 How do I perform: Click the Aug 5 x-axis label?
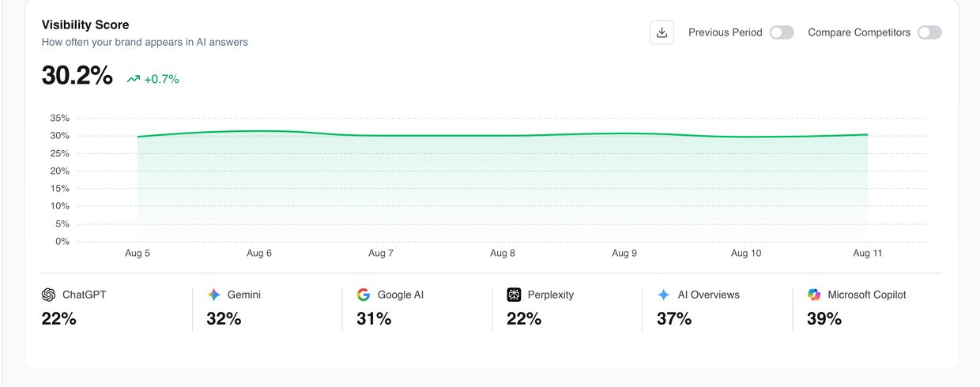pyautogui.click(x=138, y=254)
